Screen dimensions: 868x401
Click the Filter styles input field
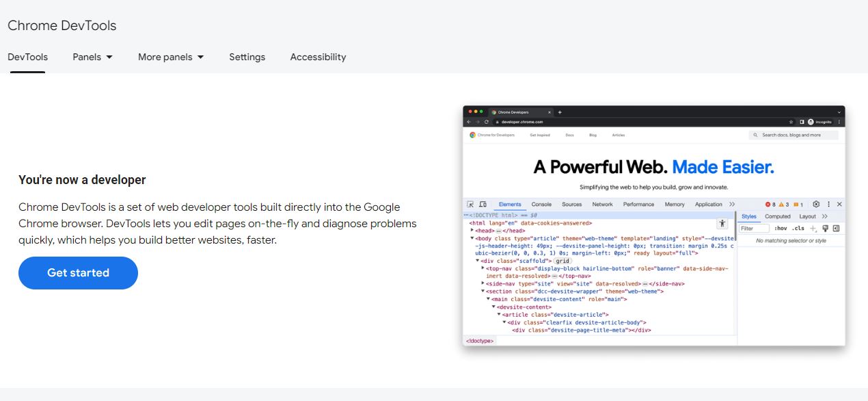tap(754, 229)
